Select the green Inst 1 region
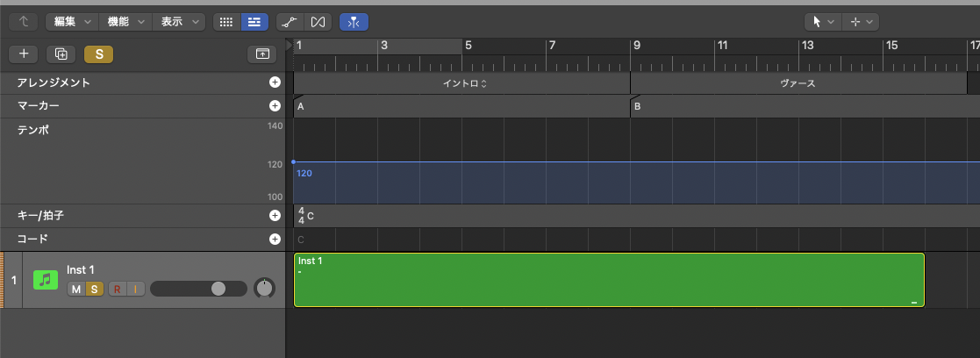 (x=608, y=281)
